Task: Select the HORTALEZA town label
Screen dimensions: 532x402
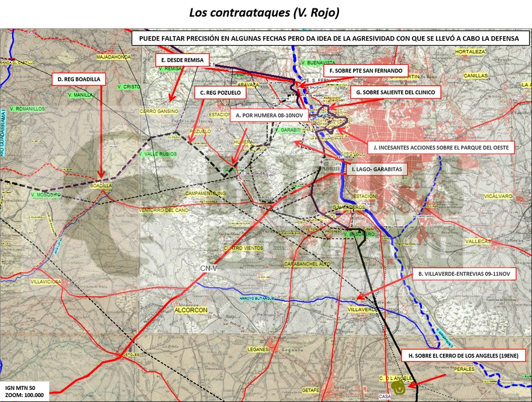Action: tap(470, 52)
